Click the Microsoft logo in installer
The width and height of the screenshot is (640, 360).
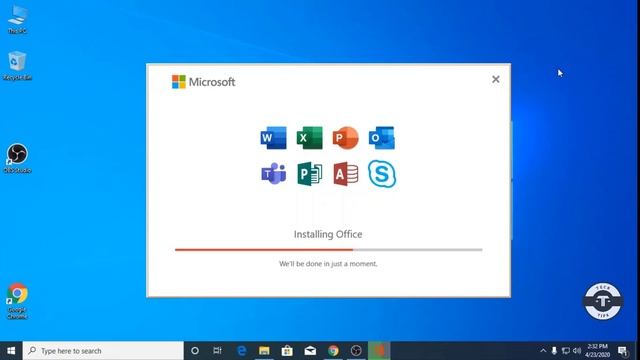coord(203,82)
